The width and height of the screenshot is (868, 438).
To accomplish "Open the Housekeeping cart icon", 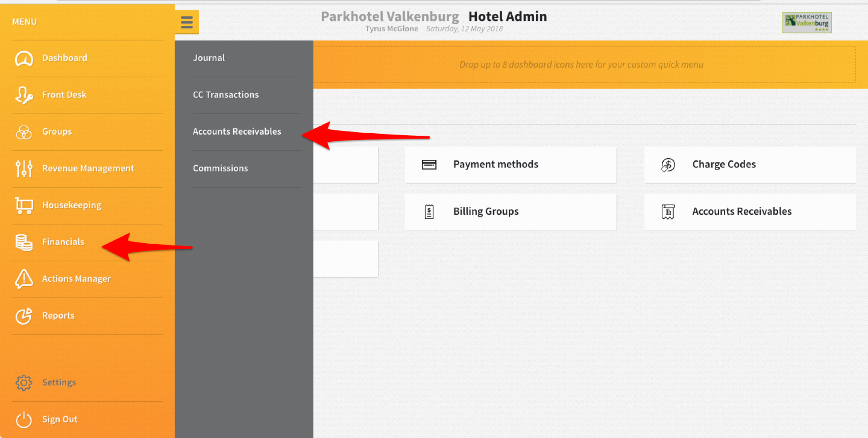I will 24,205.
